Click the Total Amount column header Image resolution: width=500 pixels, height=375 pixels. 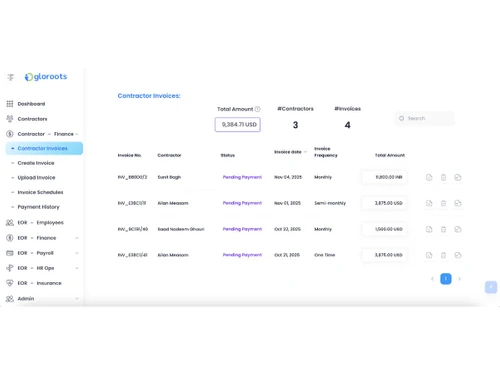pyautogui.click(x=390, y=155)
